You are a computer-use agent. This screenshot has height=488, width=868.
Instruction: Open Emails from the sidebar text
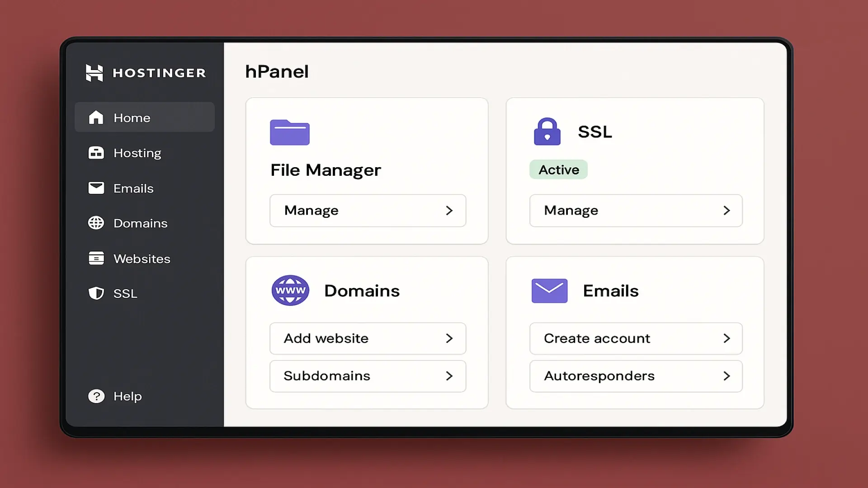(x=133, y=188)
